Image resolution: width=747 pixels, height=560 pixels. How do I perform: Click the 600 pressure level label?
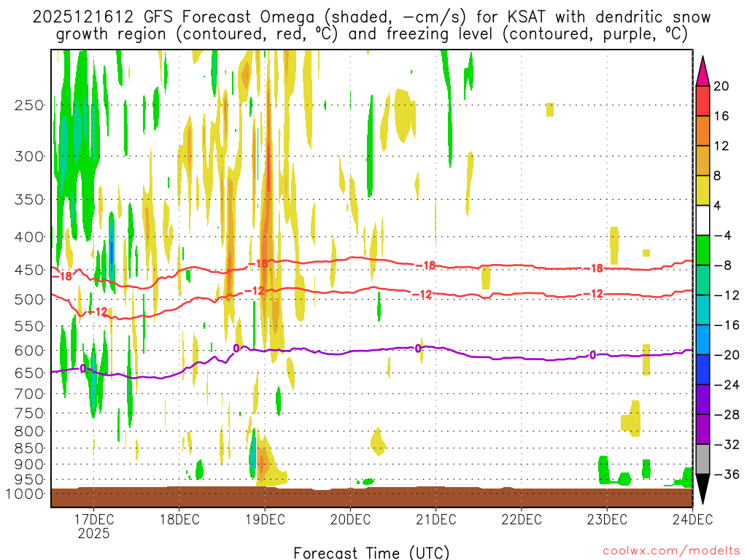pos(29,351)
